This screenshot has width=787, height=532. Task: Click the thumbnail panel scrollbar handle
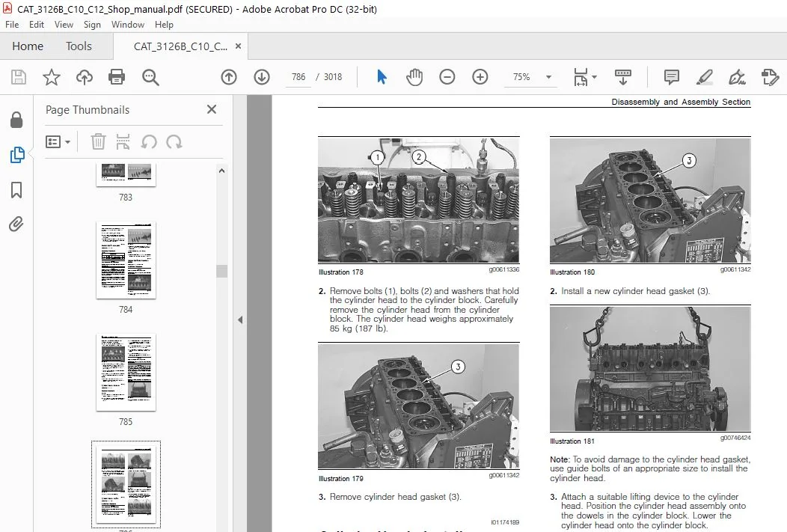point(222,271)
